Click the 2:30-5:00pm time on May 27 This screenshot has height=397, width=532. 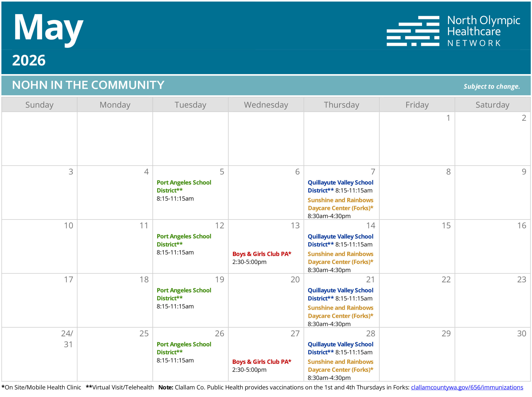pos(249,370)
